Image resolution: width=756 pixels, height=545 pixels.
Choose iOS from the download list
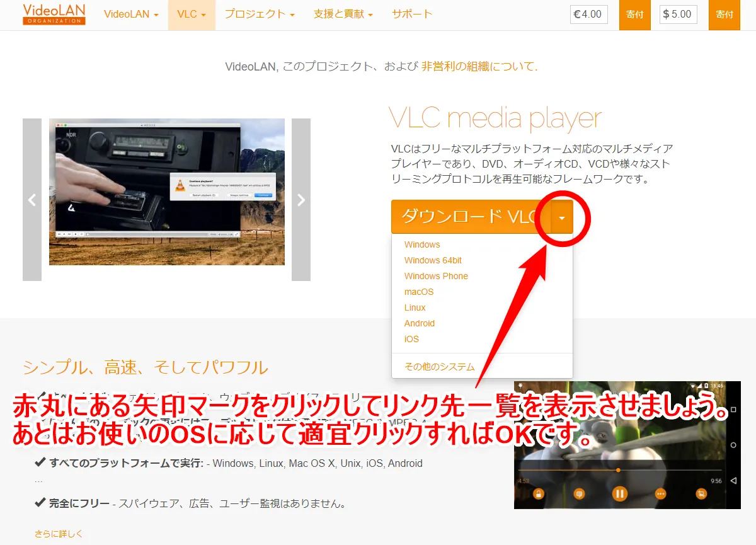[411, 339]
